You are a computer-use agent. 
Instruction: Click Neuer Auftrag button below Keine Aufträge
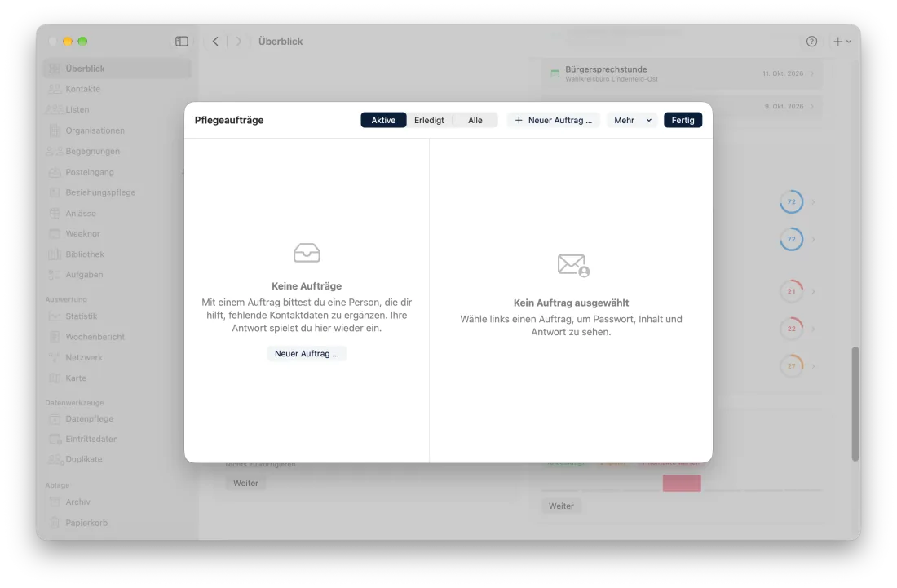click(307, 353)
